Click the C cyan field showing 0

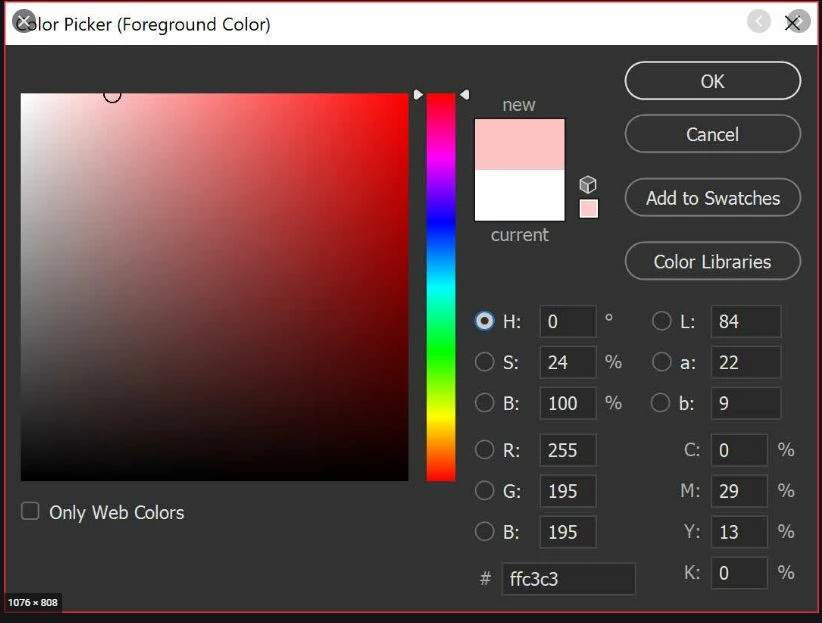(x=739, y=450)
